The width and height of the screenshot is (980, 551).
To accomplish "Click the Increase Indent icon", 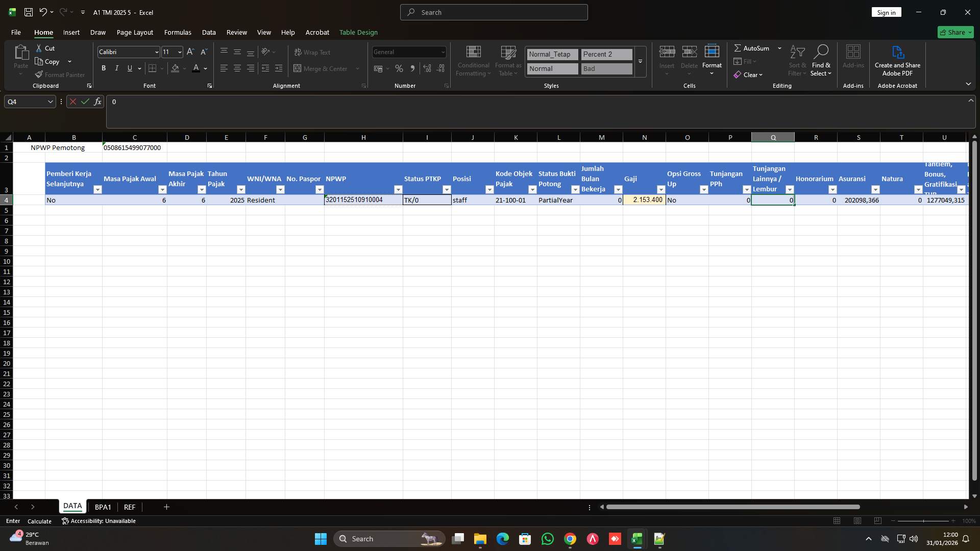I will pos(279,68).
